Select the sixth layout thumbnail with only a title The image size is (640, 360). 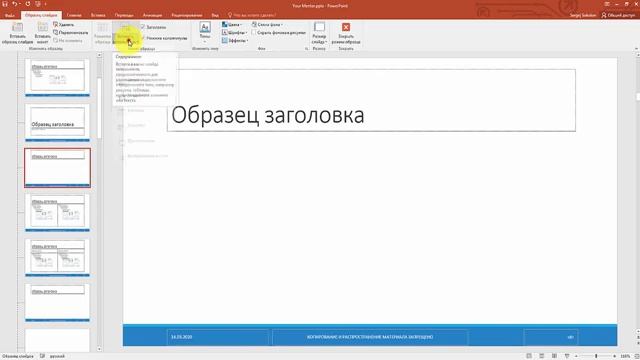pyautogui.click(x=57, y=302)
